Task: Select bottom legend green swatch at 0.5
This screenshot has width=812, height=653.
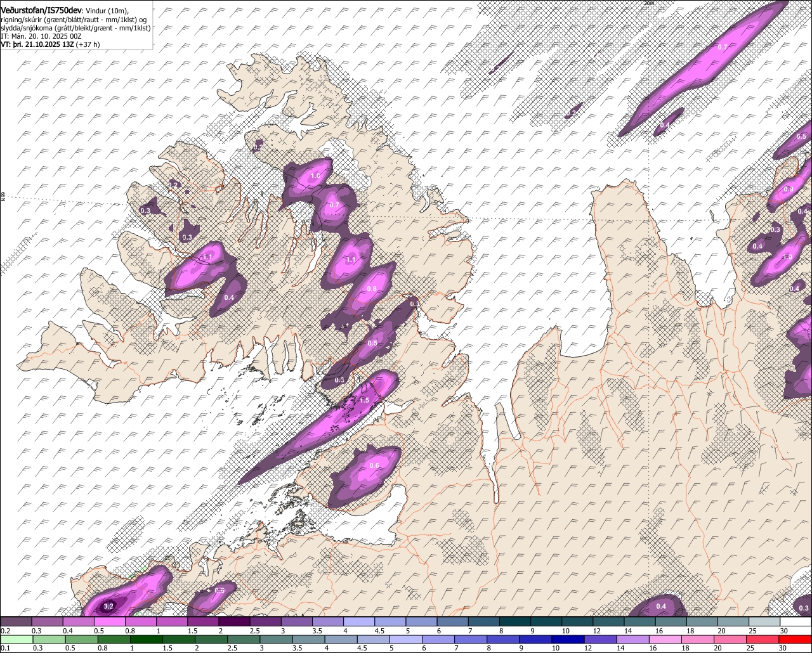Action: click(81, 639)
